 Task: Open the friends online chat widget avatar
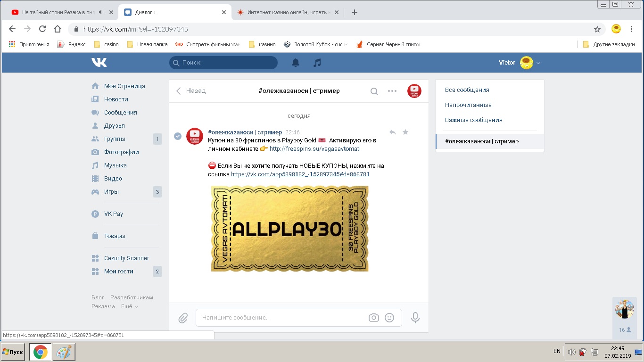point(624,309)
